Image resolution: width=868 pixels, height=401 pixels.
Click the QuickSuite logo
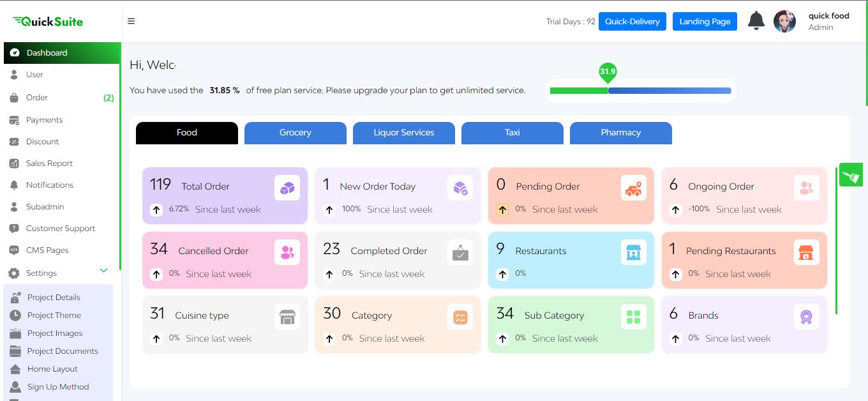48,20
